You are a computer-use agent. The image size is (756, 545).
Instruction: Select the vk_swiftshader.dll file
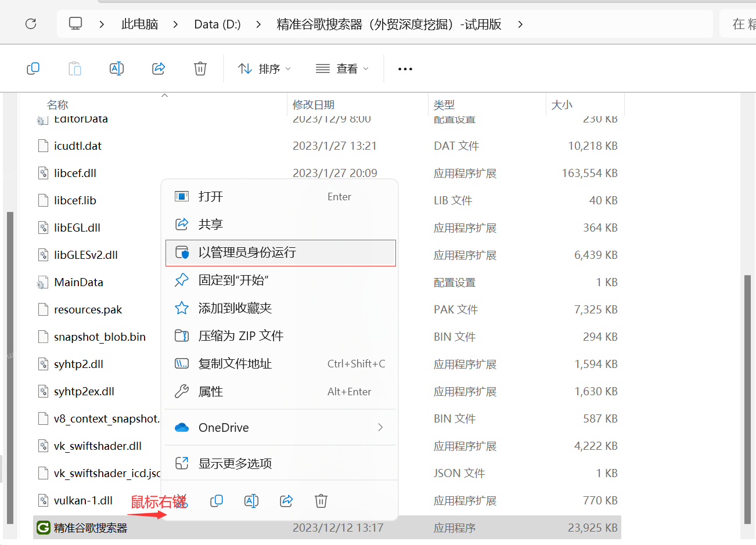(98, 446)
